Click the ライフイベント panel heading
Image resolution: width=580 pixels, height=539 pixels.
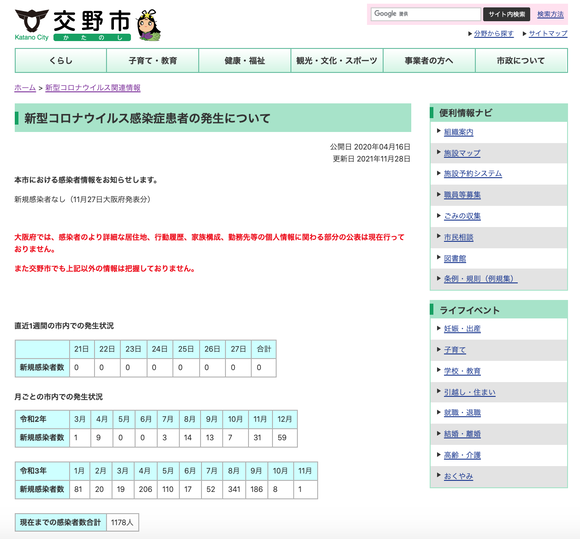[498, 310]
